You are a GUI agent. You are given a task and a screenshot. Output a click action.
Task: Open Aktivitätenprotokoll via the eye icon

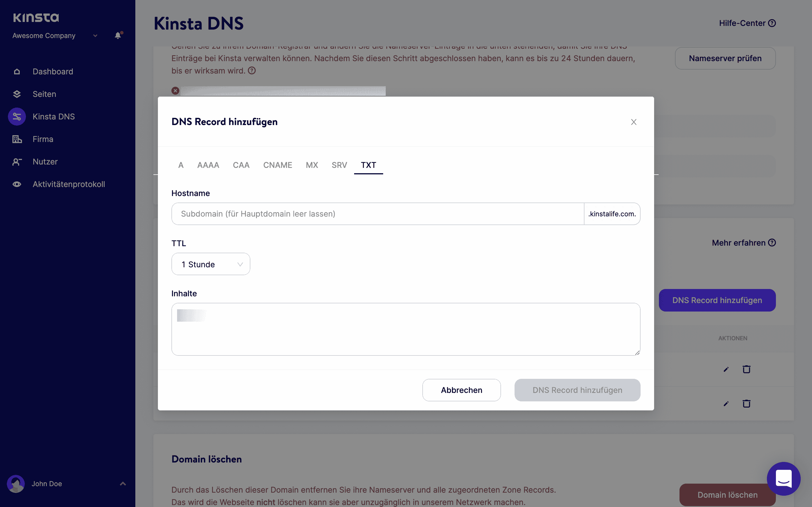[x=17, y=184]
